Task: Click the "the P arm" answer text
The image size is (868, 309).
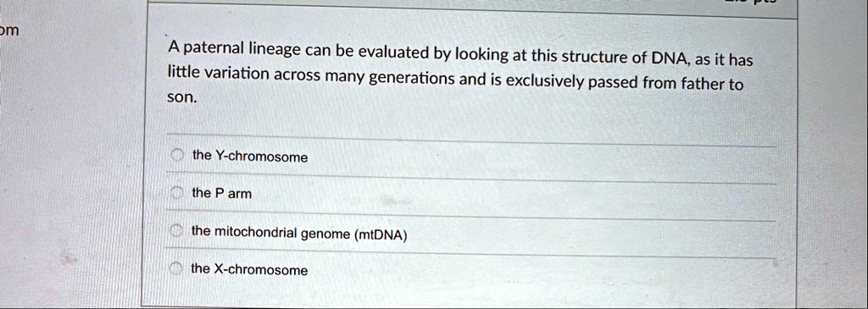Action: [221, 194]
